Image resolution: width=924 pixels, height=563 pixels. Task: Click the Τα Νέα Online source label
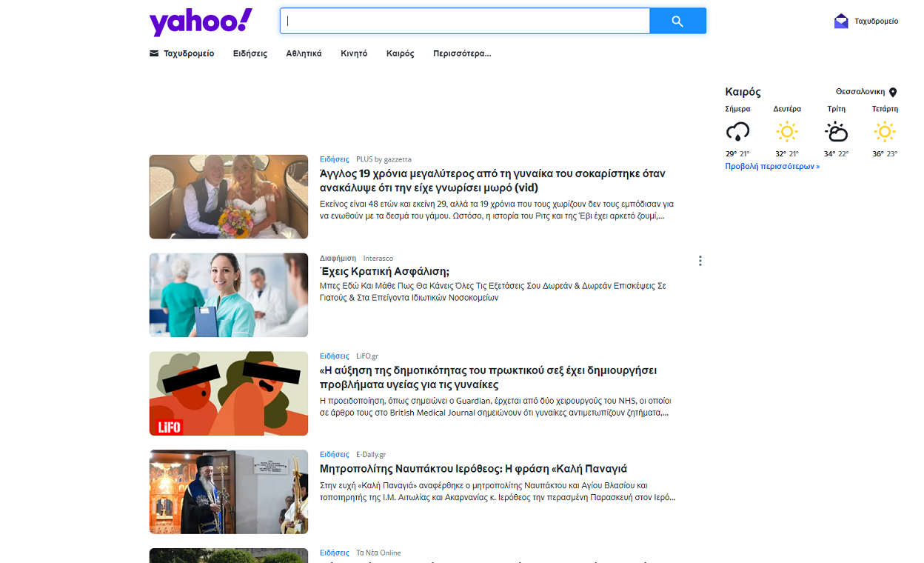click(378, 553)
